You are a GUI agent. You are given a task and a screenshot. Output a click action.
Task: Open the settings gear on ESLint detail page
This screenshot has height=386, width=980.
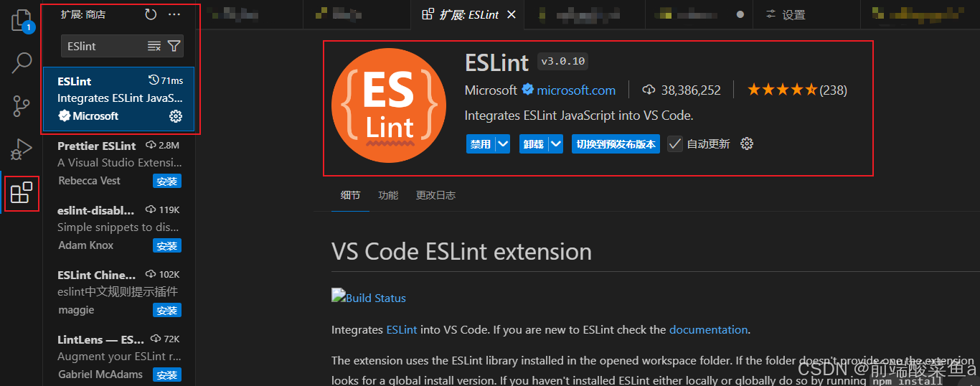pyautogui.click(x=747, y=143)
